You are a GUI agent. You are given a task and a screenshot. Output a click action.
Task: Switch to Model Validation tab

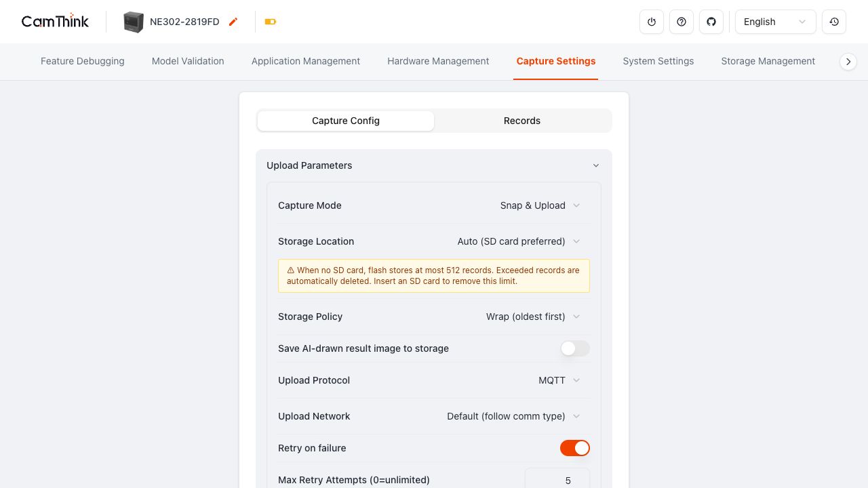coord(188,61)
